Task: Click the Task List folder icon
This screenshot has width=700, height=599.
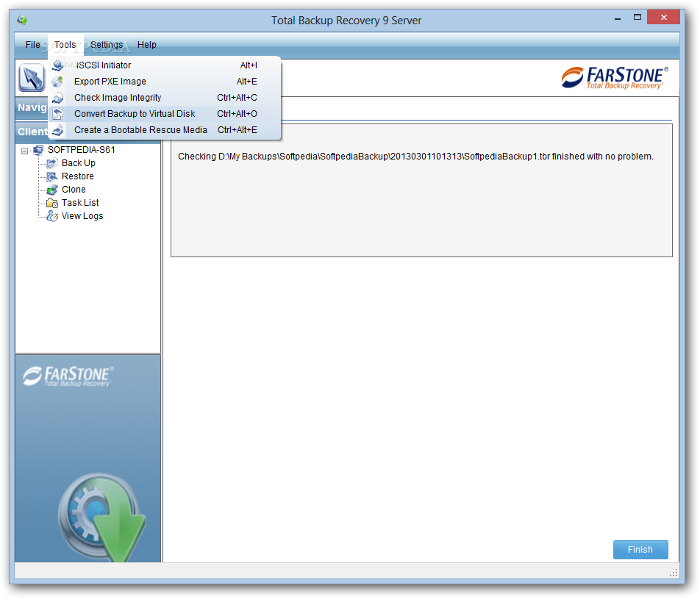Action: pos(52,203)
